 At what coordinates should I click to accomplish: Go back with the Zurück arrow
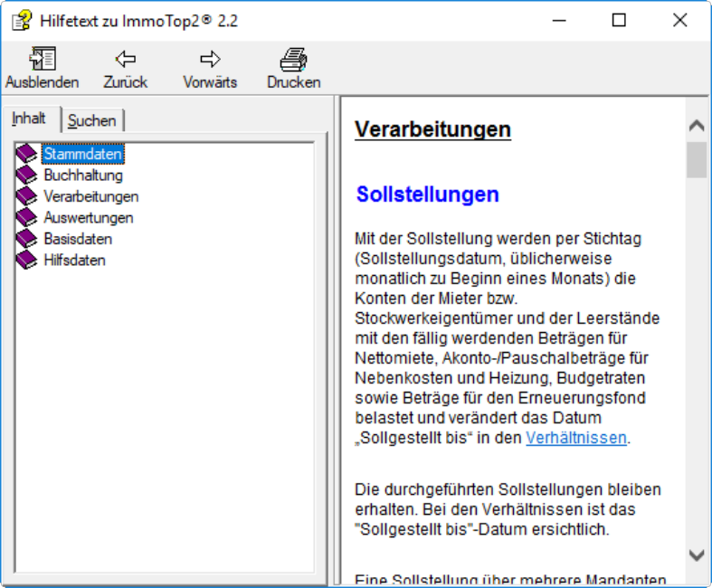[x=126, y=59]
